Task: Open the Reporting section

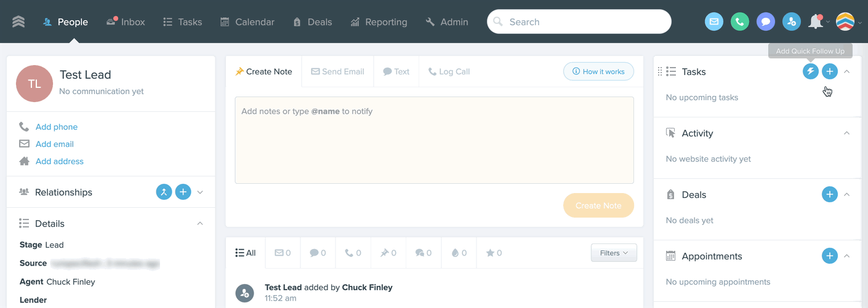Action: [x=379, y=22]
